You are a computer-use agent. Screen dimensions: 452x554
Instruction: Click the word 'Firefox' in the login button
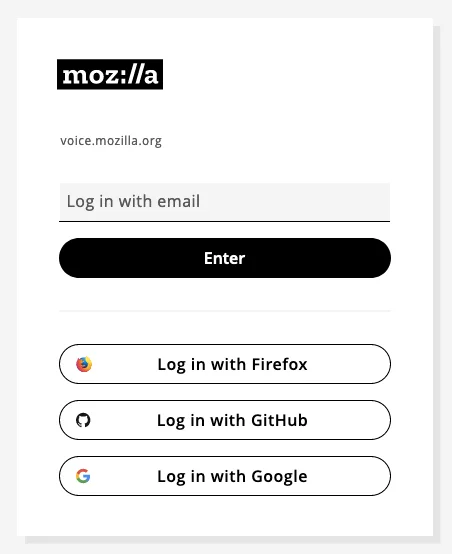280,364
